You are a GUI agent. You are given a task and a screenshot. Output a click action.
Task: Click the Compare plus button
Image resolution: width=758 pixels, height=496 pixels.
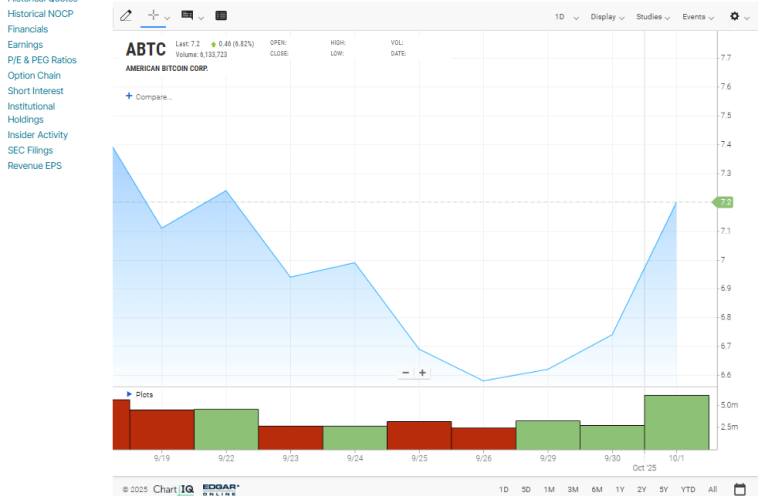129,96
